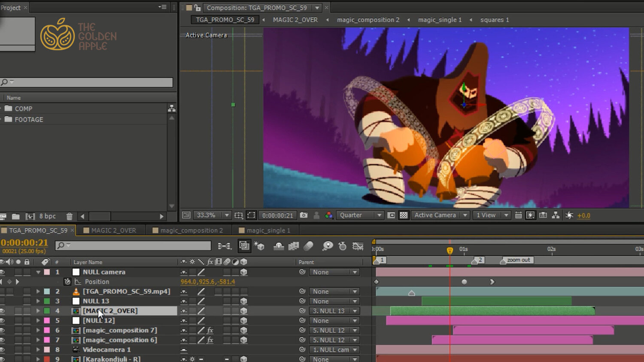Click the current time indicator playhead
This screenshot has height=362, width=644.
point(450,250)
